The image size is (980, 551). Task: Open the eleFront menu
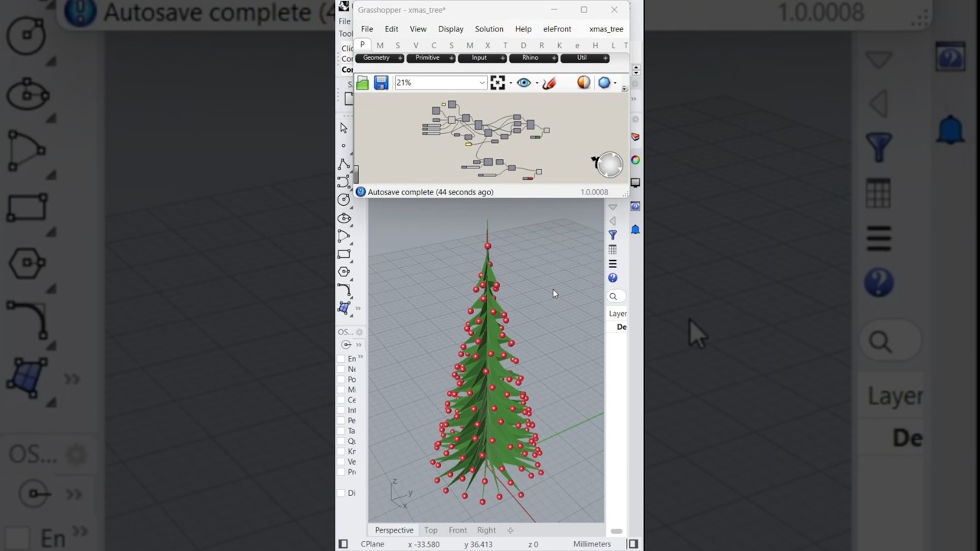click(557, 29)
